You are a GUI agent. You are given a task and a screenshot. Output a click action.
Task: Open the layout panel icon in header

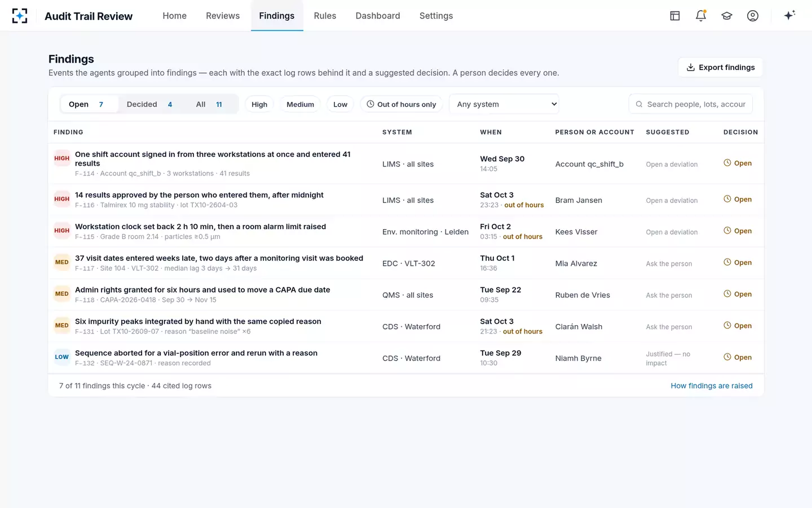[x=675, y=16]
